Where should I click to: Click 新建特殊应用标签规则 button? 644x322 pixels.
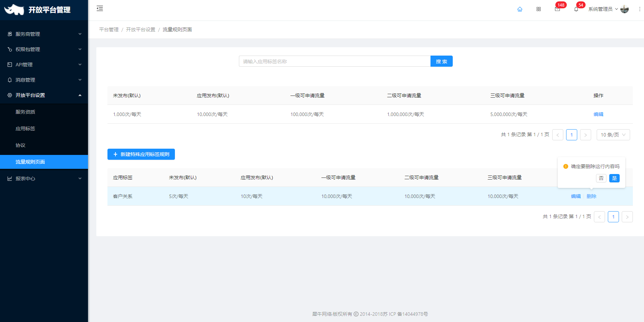pos(141,154)
